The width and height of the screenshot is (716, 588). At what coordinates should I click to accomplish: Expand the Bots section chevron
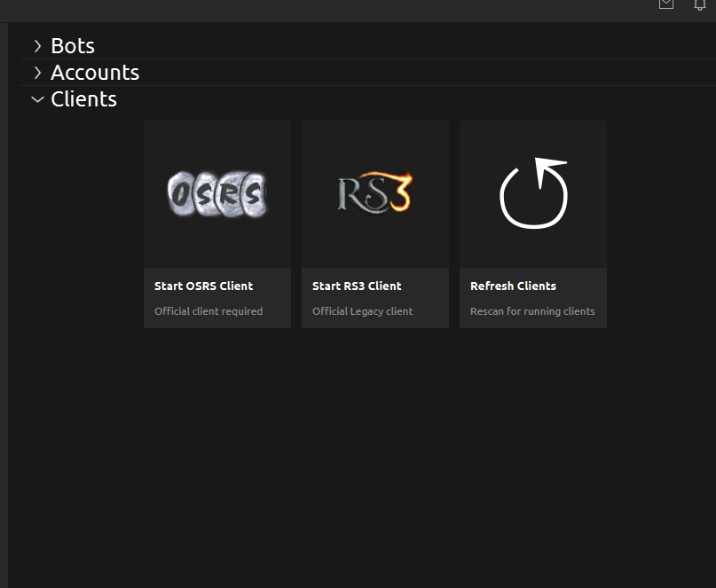[x=37, y=46]
